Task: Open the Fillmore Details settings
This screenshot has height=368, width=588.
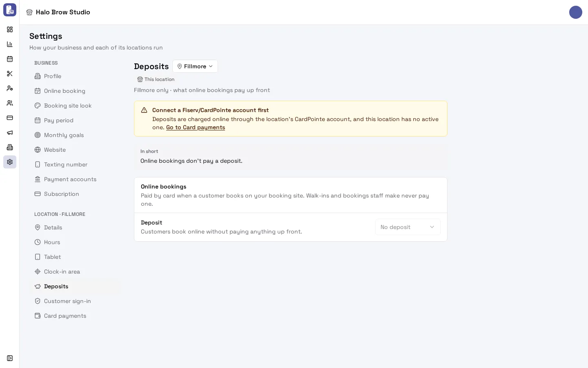Action: pos(75,227)
